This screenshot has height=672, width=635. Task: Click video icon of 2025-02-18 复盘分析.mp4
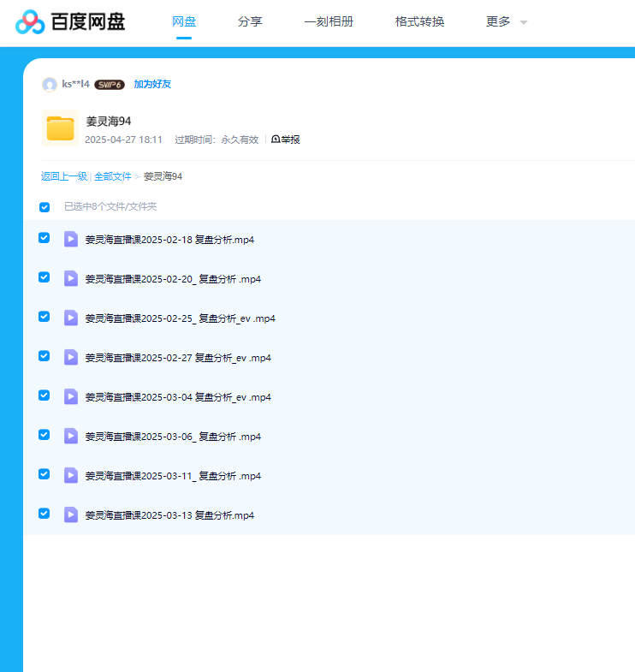(x=71, y=239)
